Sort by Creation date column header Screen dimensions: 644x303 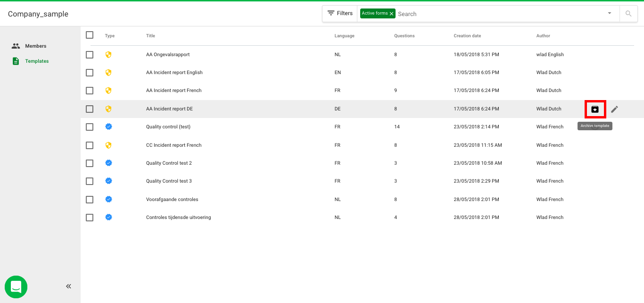coord(468,36)
